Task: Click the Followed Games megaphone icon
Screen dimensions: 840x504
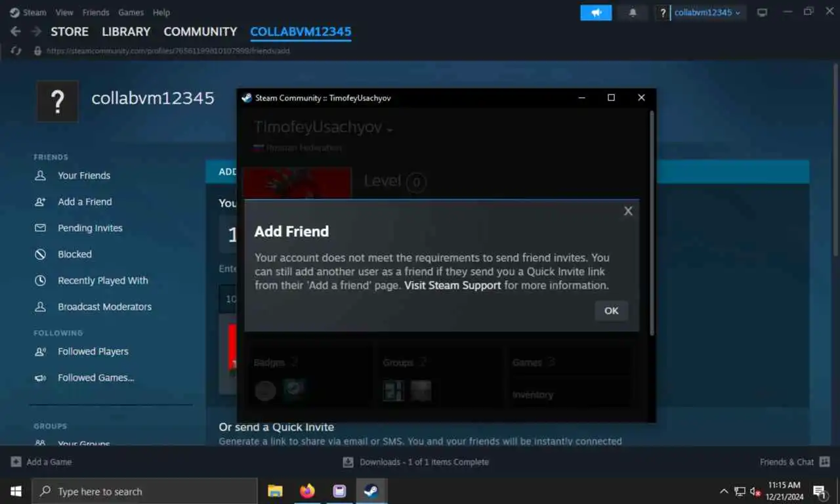Action: (41, 377)
